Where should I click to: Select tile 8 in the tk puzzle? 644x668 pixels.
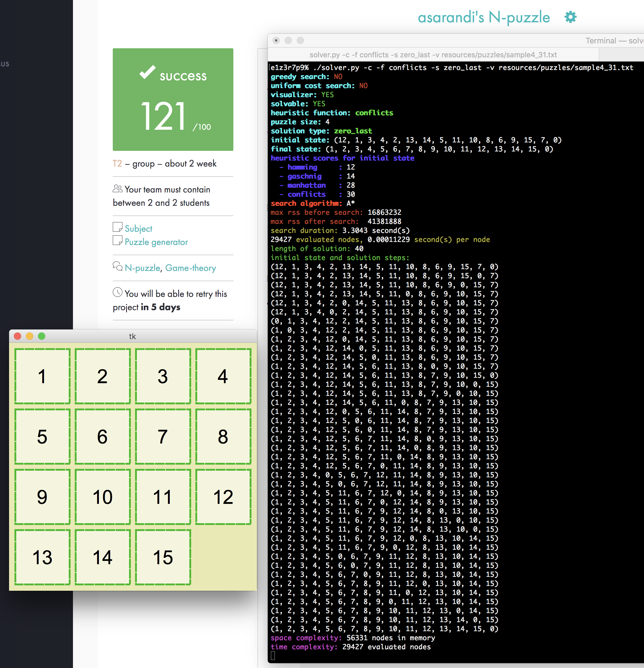(223, 436)
